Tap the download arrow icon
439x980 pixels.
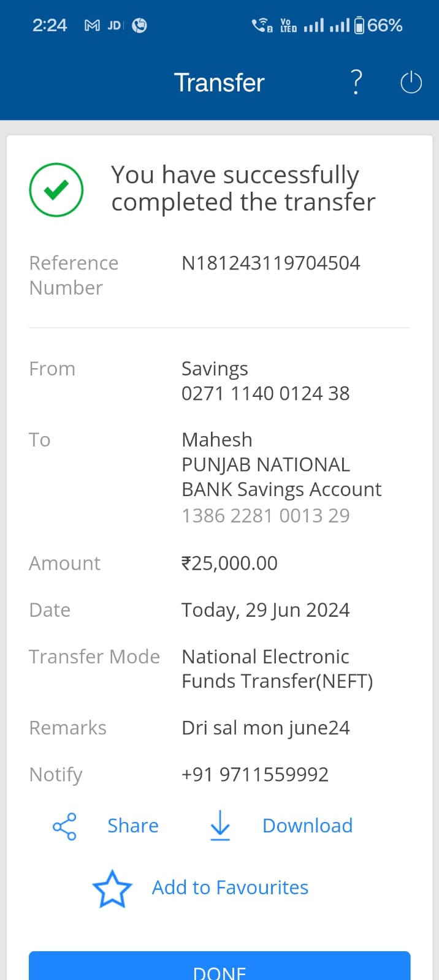click(220, 825)
